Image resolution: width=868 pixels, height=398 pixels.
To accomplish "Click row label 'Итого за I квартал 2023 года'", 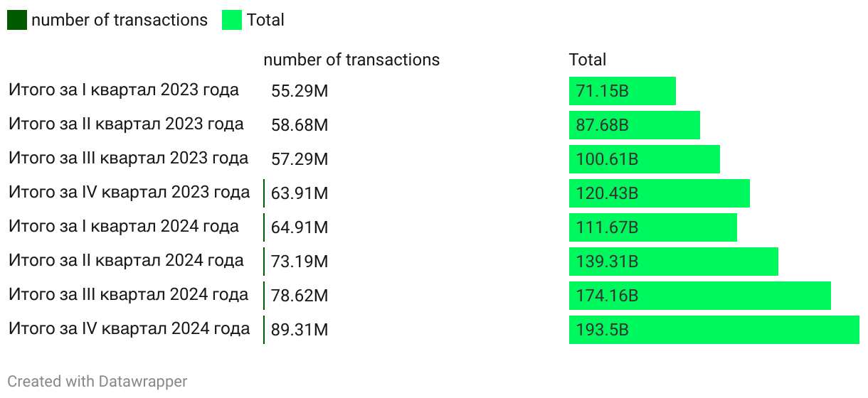I will tap(124, 90).
